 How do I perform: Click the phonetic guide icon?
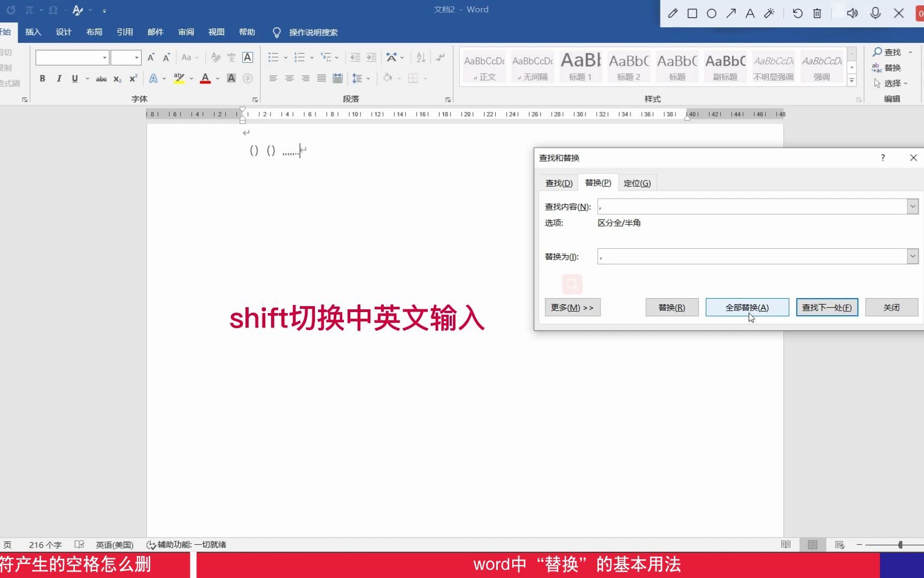pos(231,57)
